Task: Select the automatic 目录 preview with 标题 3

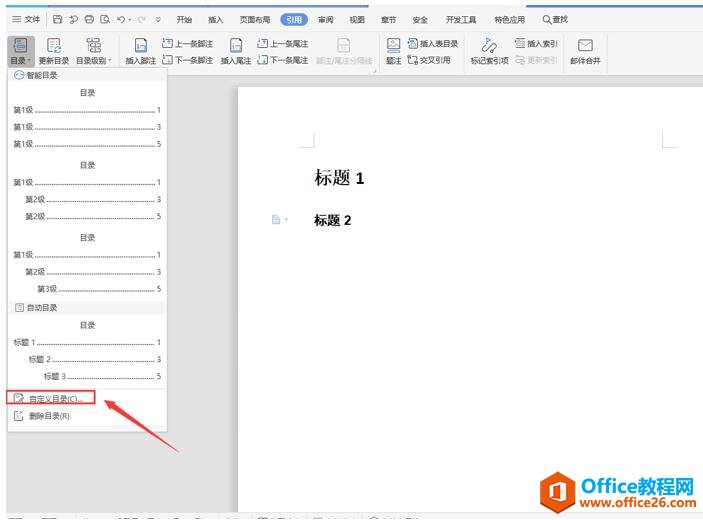Action: (87, 351)
